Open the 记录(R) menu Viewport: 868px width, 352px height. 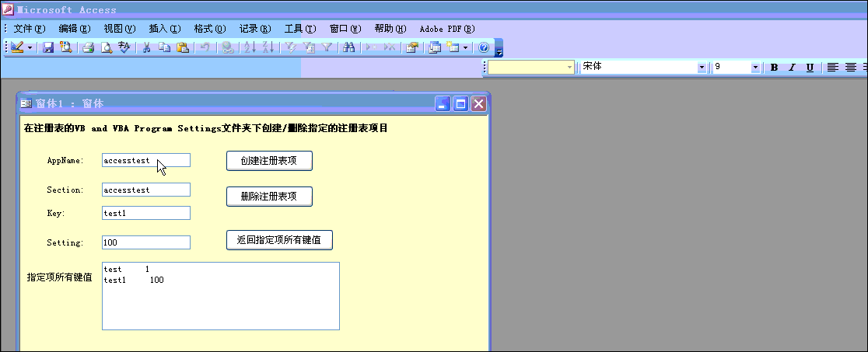pos(255,29)
